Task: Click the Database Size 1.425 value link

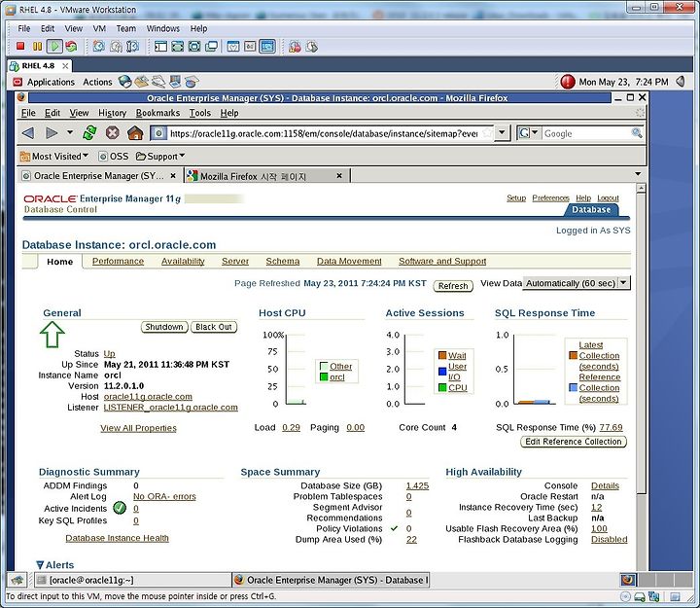Action: [x=417, y=485]
